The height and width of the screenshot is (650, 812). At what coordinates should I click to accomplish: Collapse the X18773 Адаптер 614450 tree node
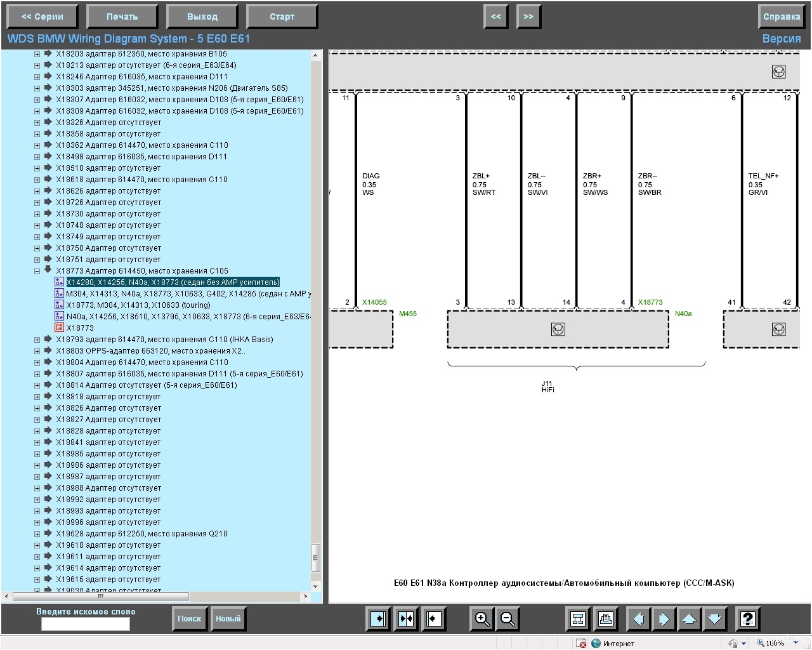(x=37, y=271)
